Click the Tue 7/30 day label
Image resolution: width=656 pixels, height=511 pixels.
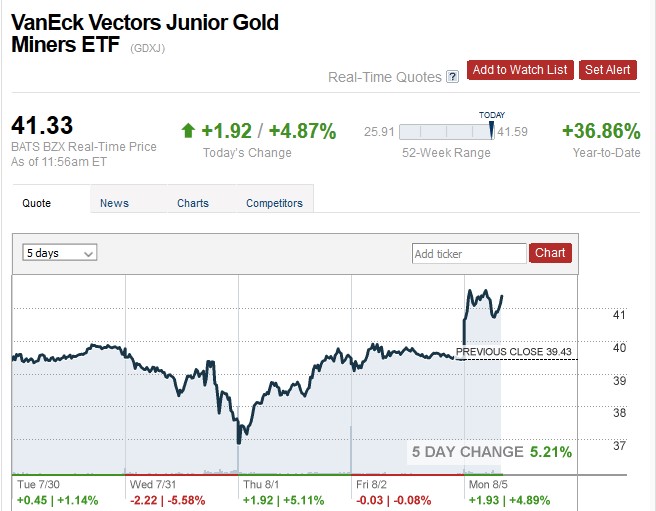[x=40, y=484]
